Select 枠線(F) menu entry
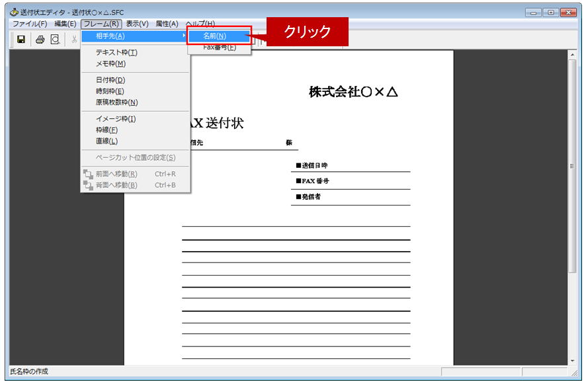The image size is (588, 386). (135, 130)
